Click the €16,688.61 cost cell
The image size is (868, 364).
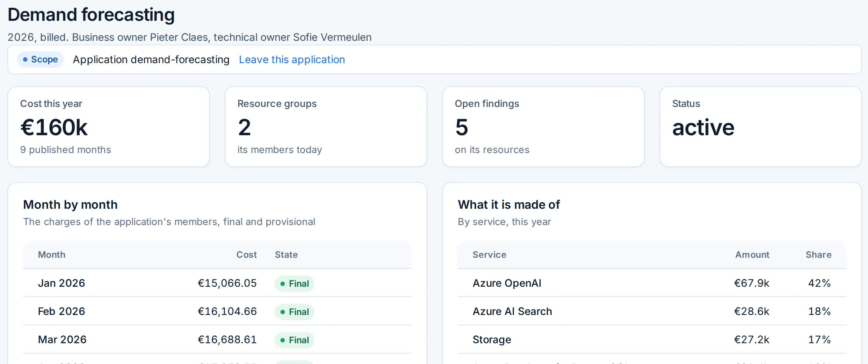[227, 339]
